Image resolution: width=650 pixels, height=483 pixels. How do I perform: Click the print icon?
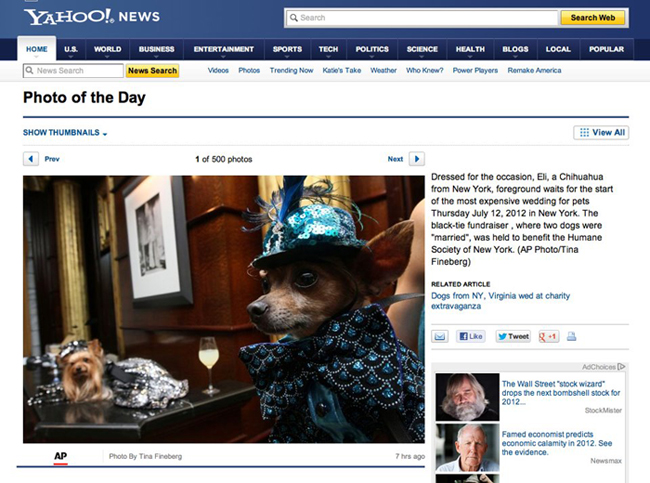(572, 336)
